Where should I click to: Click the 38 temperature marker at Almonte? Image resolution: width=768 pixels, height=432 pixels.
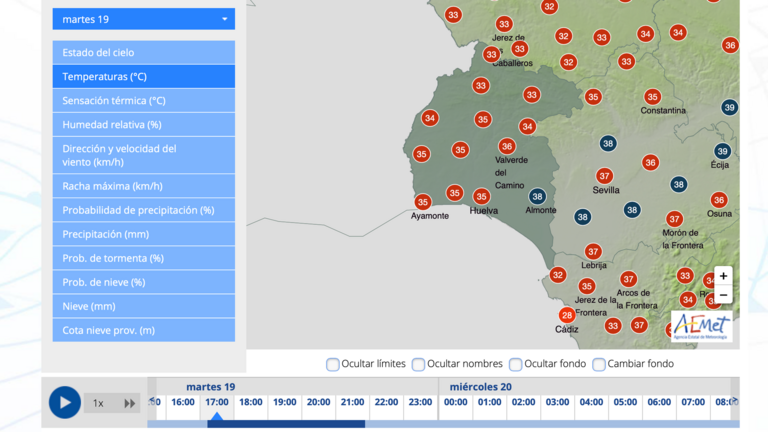(x=538, y=196)
